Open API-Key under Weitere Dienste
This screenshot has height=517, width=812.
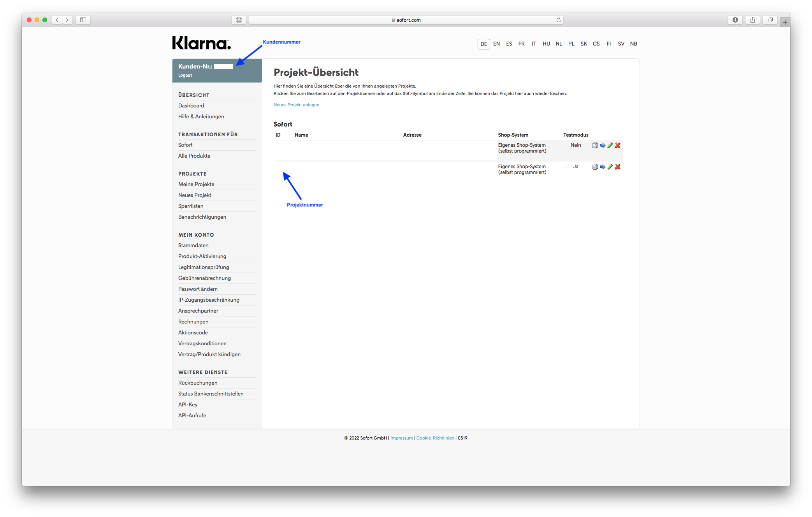click(x=188, y=404)
